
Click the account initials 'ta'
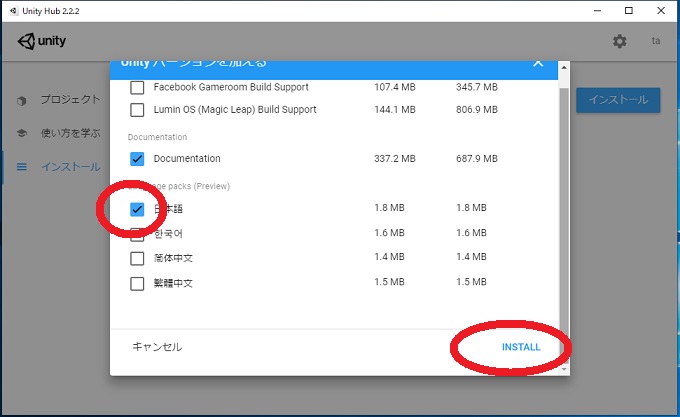[x=656, y=41]
